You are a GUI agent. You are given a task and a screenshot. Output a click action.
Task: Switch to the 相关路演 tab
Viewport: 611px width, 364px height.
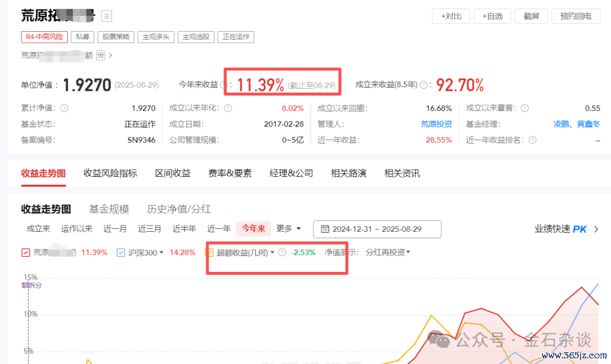[348, 174]
